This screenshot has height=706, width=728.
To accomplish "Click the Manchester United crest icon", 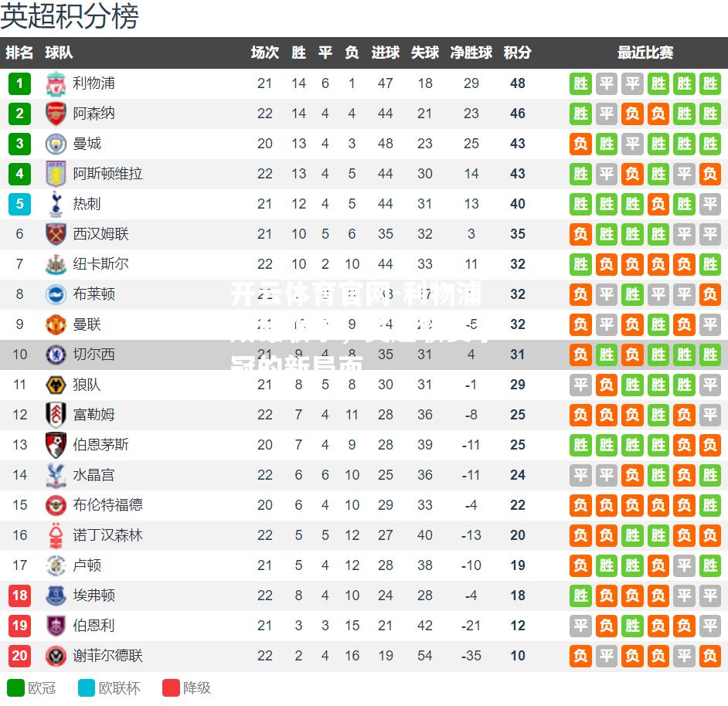I will coord(56,324).
